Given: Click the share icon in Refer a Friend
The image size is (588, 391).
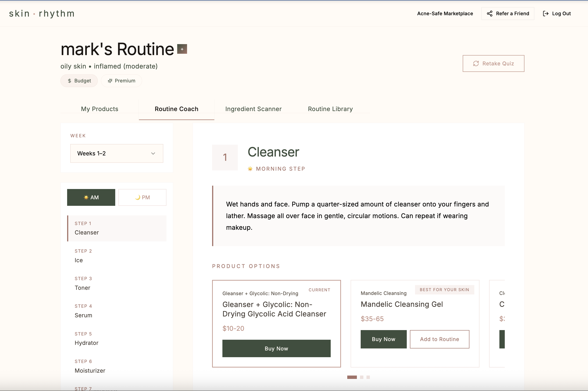Looking at the screenshot, I should [489, 13].
